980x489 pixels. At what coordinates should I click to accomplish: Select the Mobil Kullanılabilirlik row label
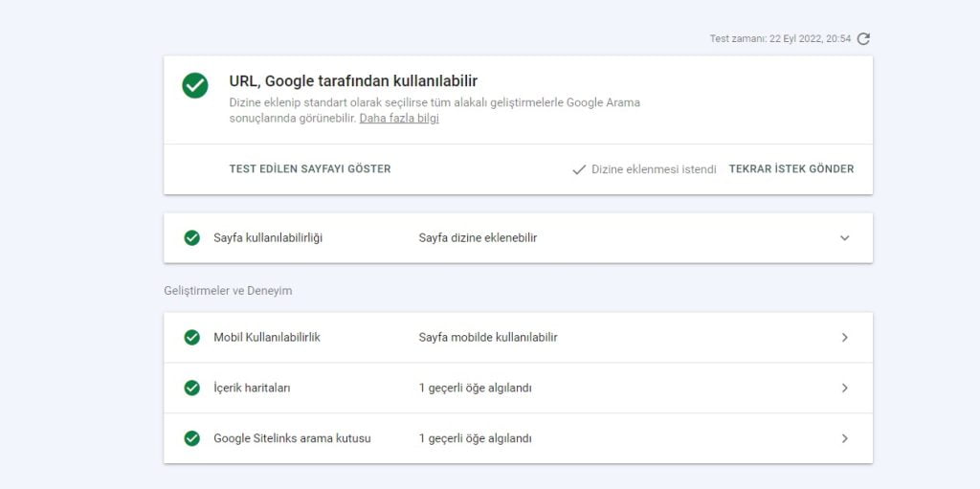point(267,338)
